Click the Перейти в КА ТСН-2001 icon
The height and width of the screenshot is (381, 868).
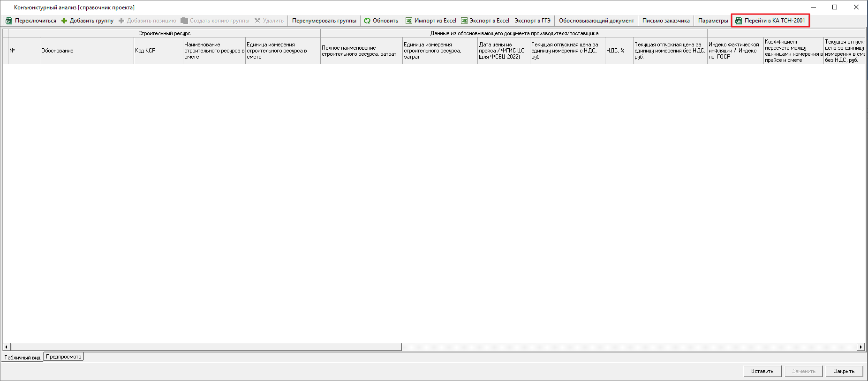pos(739,21)
